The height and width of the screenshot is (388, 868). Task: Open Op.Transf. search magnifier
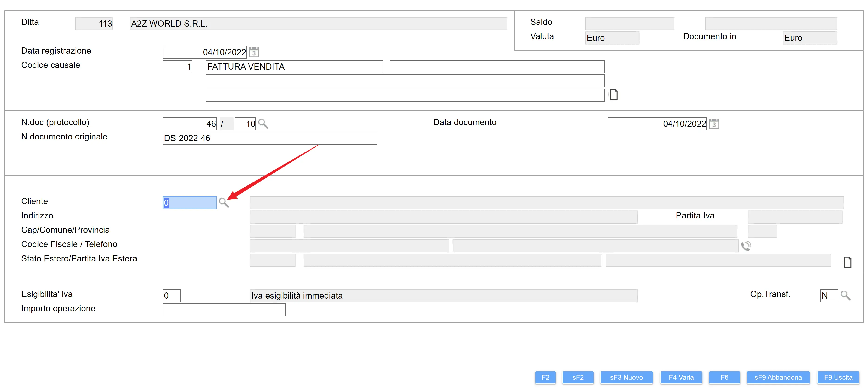click(x=845, y=295)
